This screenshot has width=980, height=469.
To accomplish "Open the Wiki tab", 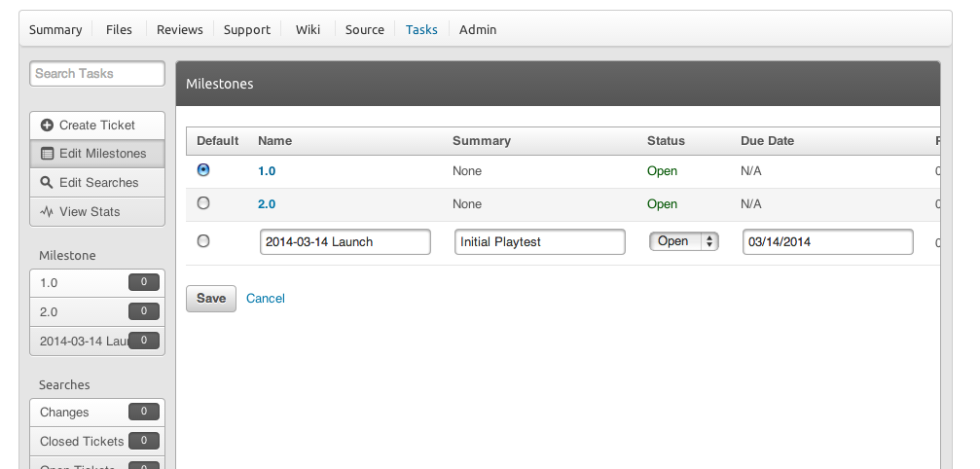I will click(x=308, y=29).
